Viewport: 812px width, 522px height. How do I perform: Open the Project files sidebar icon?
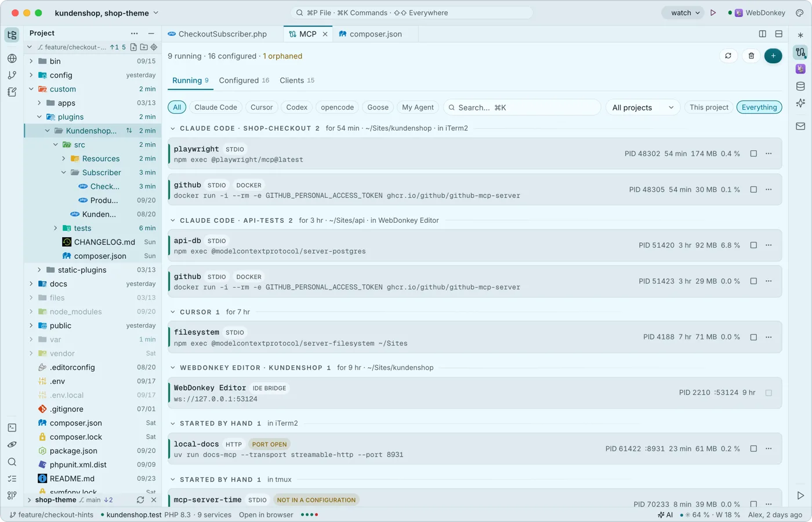pyautogui.click(x=12, y=35)
